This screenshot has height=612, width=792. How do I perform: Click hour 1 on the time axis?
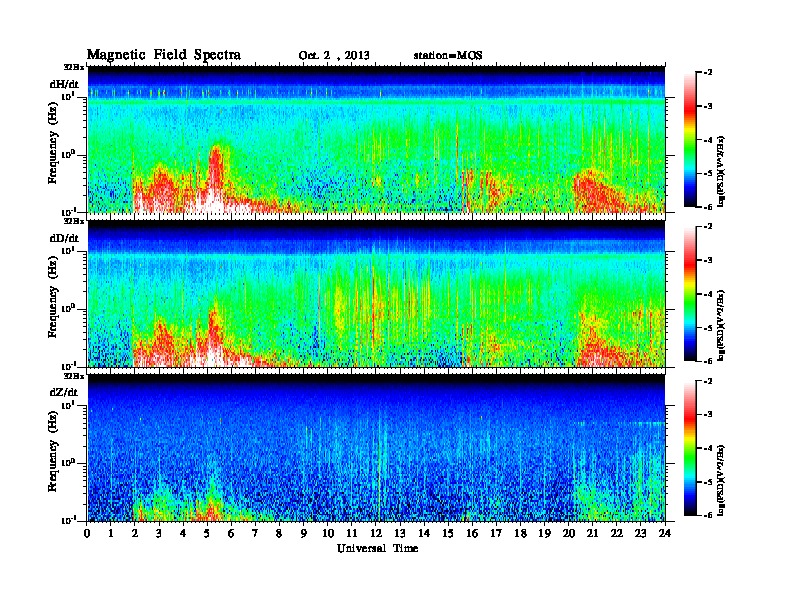(111, 534)
